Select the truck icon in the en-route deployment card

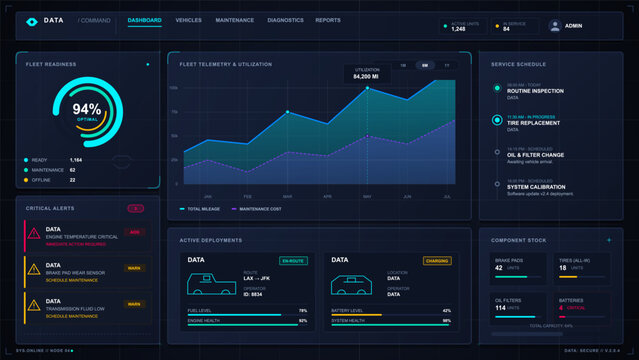(212, 284)
